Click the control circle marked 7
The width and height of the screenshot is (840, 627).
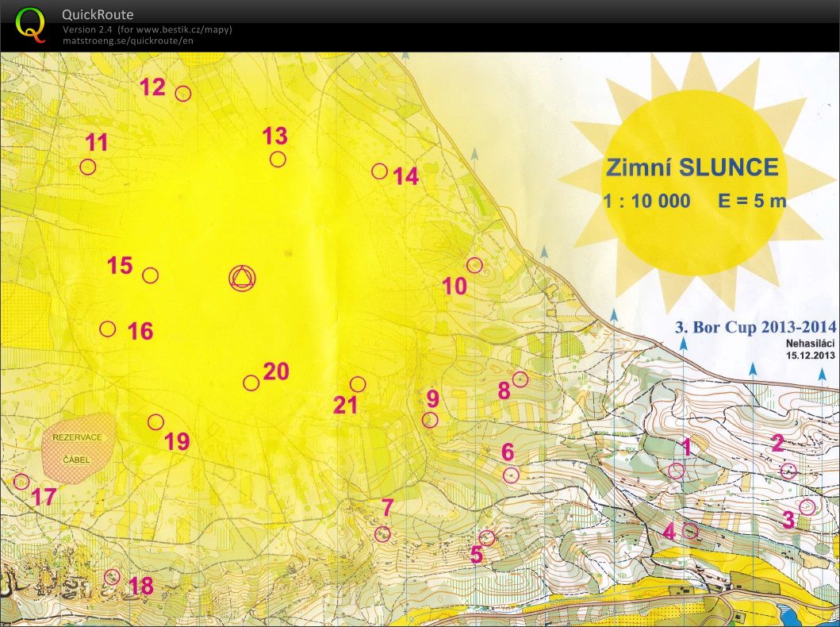pyautogui.click(x=382, y=534)
